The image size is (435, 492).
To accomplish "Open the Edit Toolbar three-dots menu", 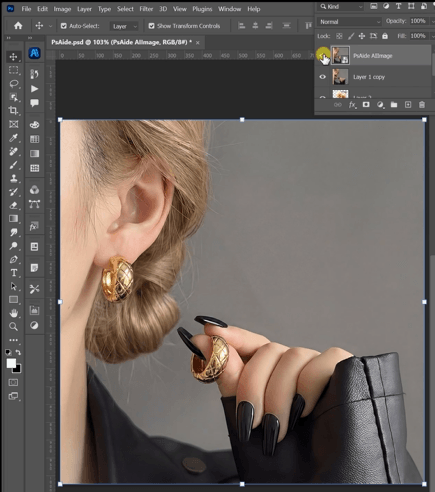I will click(13, 340).
